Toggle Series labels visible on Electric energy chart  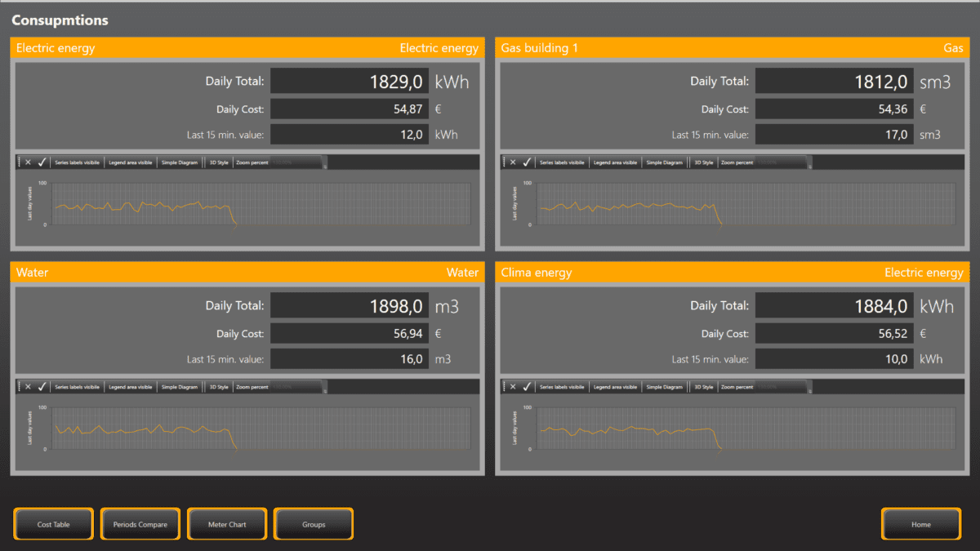click(x=77, y=162)
